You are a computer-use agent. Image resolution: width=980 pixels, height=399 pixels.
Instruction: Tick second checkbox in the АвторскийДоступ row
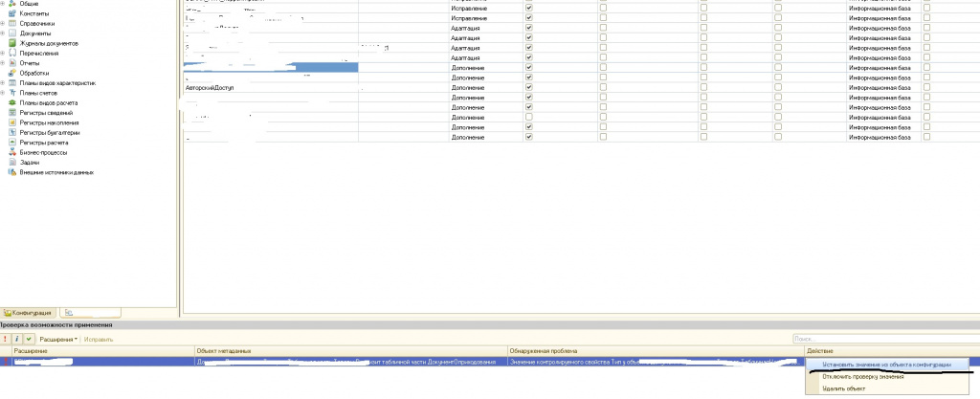coord(603,87)
